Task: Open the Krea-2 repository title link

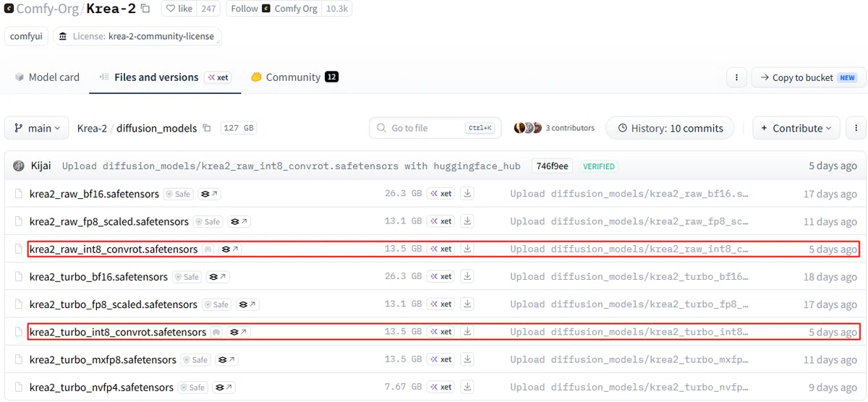Action: click(x=112, y=9)
